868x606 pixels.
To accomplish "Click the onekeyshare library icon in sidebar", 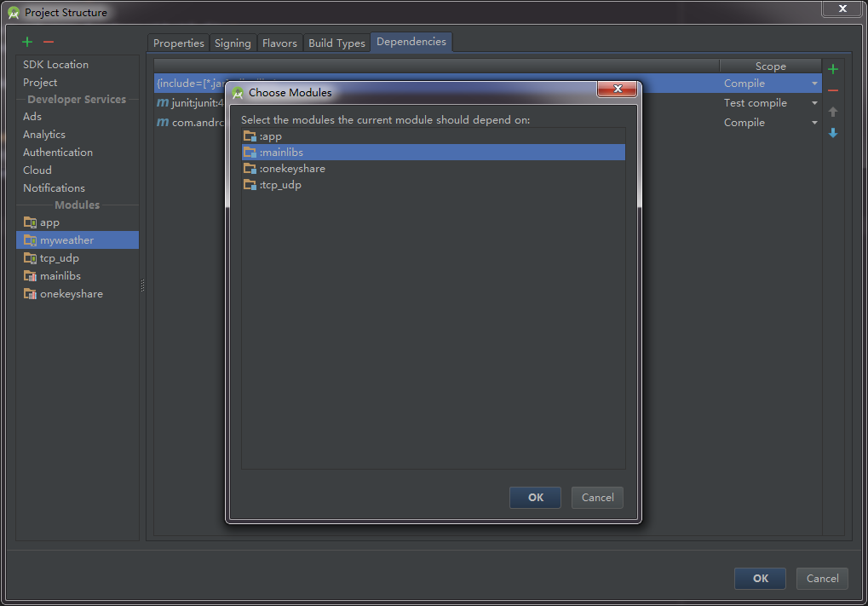I will click(30, 293).
